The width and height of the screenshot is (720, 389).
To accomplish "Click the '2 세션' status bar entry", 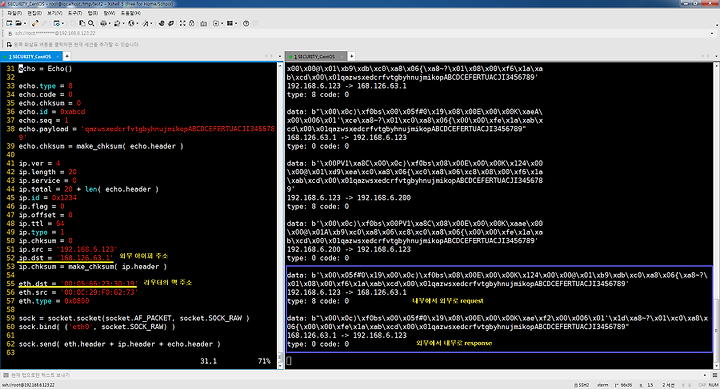I will [x=668, y=385].
